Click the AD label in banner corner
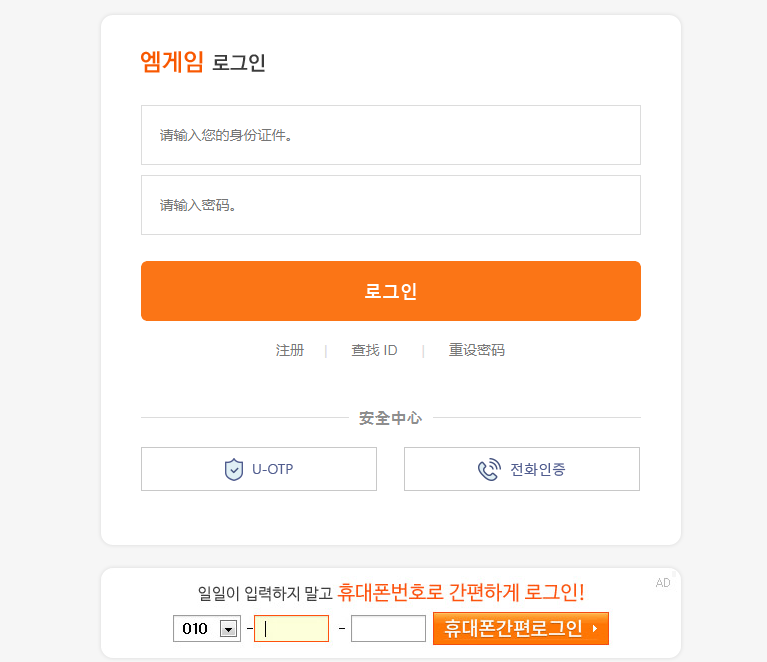Viewport: 767px width, 662px height. (x=663, y=583)
